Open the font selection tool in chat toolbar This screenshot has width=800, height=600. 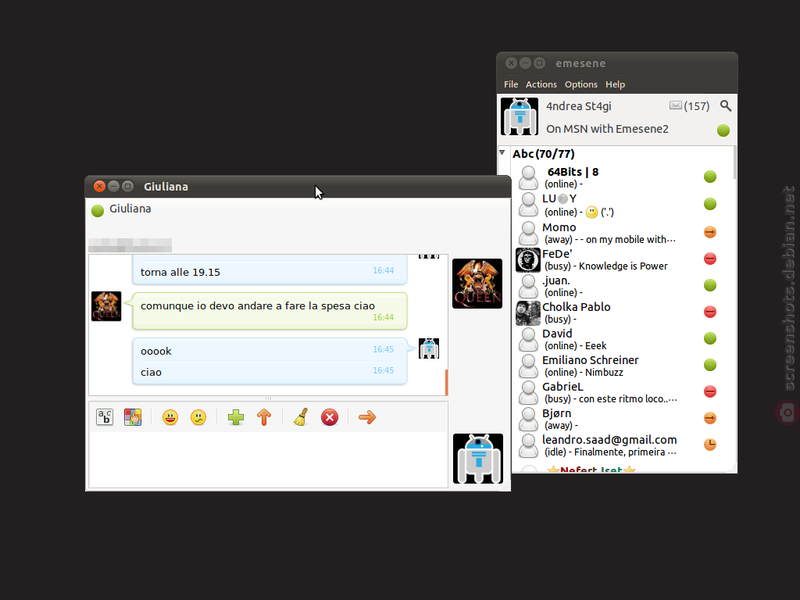(105, 417)
